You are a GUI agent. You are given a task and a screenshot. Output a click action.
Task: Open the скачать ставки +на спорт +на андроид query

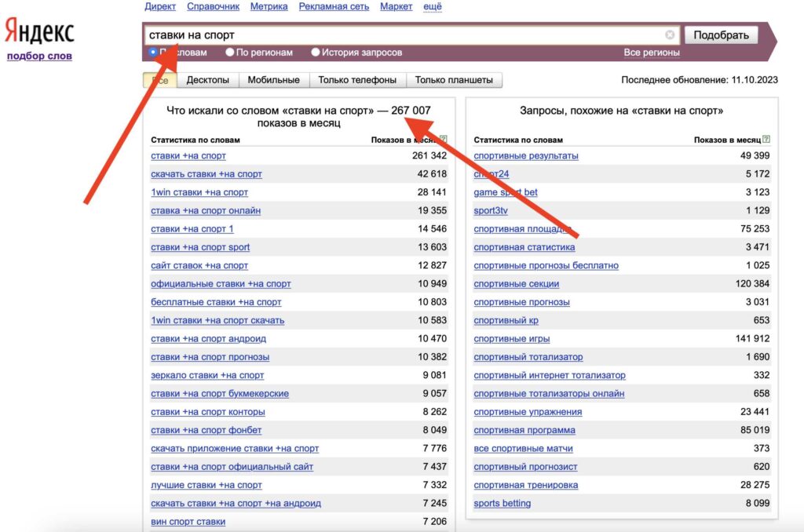(x=236, y=503)
